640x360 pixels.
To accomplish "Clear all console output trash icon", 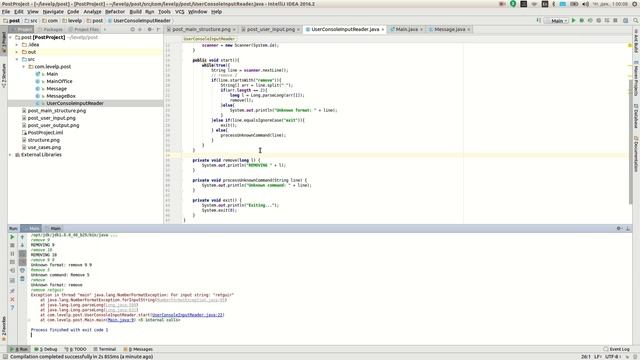I will (x=22, y=279).
